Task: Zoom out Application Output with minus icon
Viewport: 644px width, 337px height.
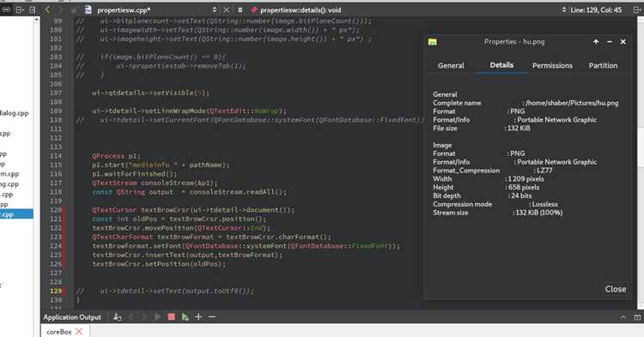Action: pyautogui.click(x=212, y=317)
